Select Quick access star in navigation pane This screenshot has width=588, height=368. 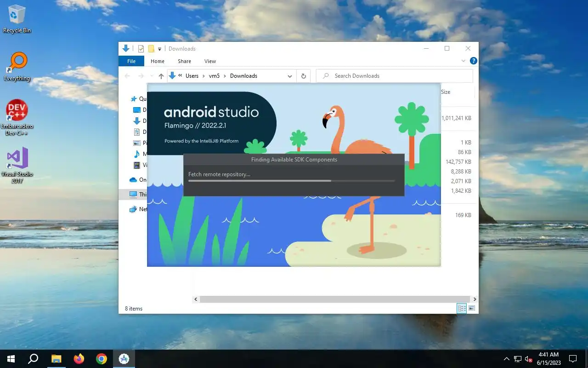click(x=134, y=99)
